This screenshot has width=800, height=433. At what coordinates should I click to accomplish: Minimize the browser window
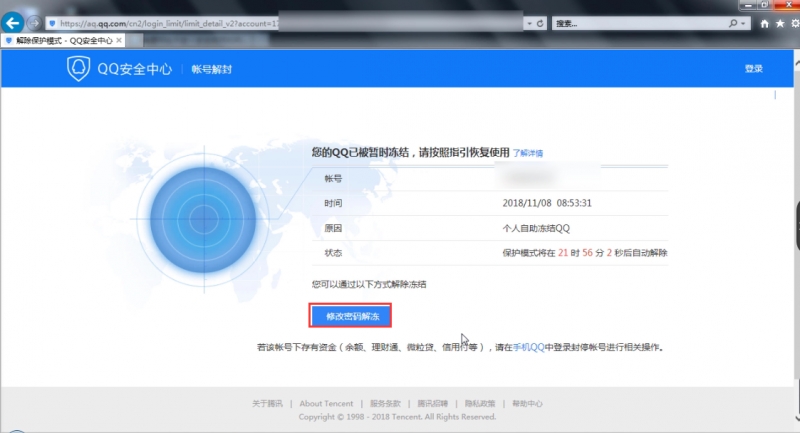(x=748, y=5)
